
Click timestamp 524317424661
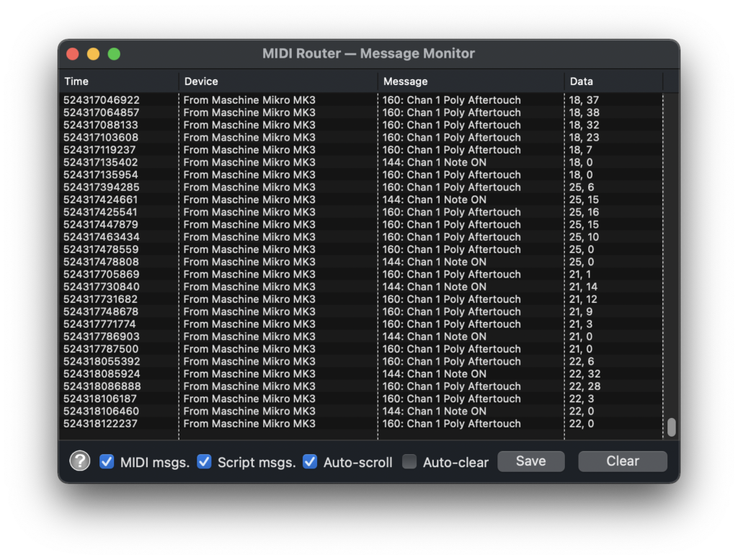click(100, 200)
